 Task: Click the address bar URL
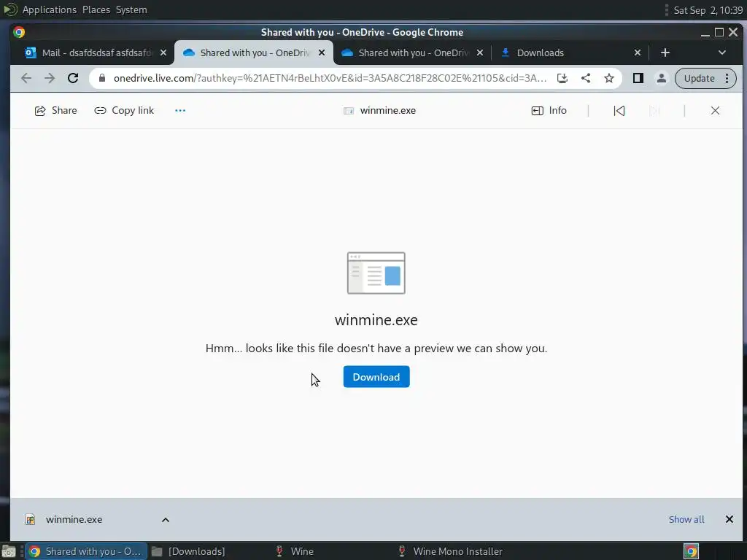pyautogui.click(x=330, y=78)
